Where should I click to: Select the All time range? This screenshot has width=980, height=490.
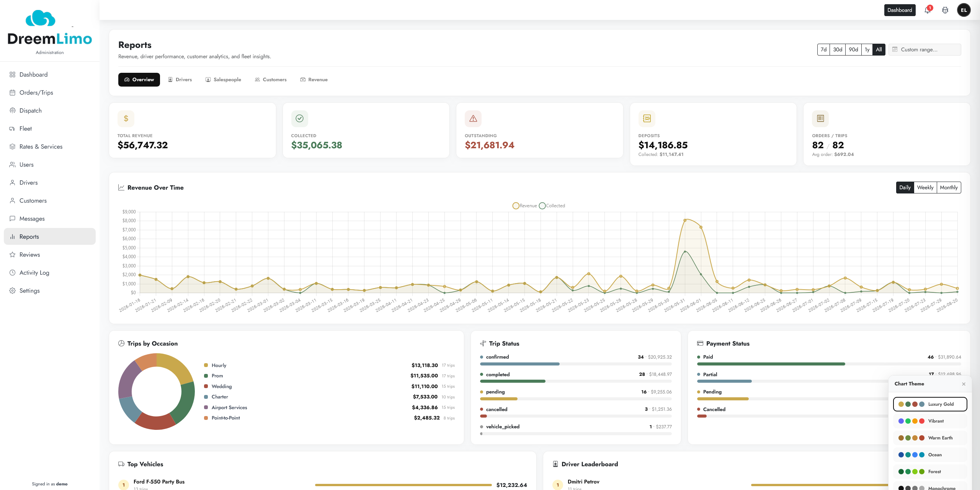click(x=879, y=49)
